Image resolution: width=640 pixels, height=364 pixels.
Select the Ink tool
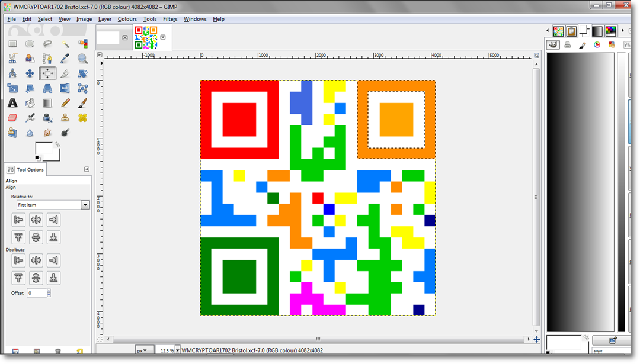[x=47, y=118]
